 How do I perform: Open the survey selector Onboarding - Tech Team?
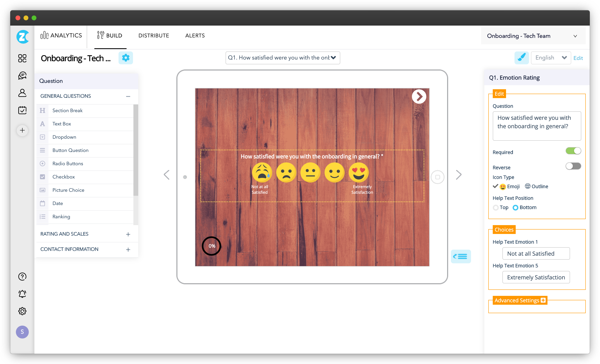tap(533, 36)
